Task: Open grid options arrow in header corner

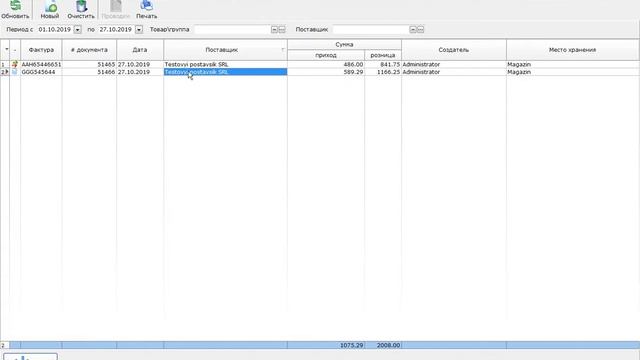Action: 7,49
